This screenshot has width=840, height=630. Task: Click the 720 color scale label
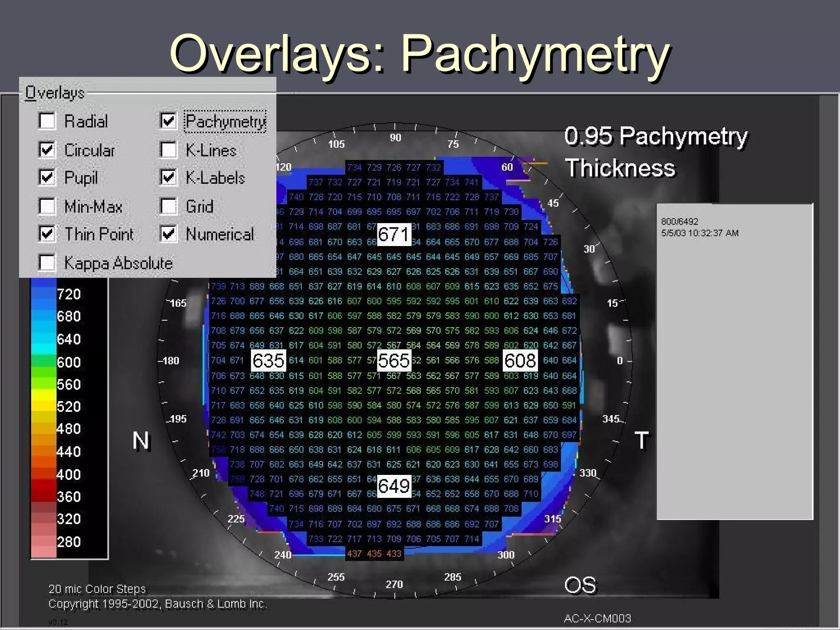pos(68,294)
